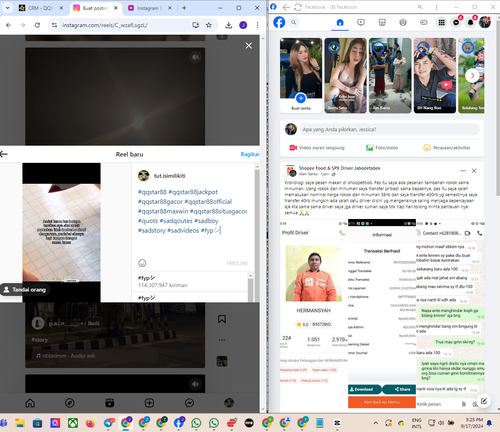Open Facebook account profile picture menu

(x=485, y=22)
